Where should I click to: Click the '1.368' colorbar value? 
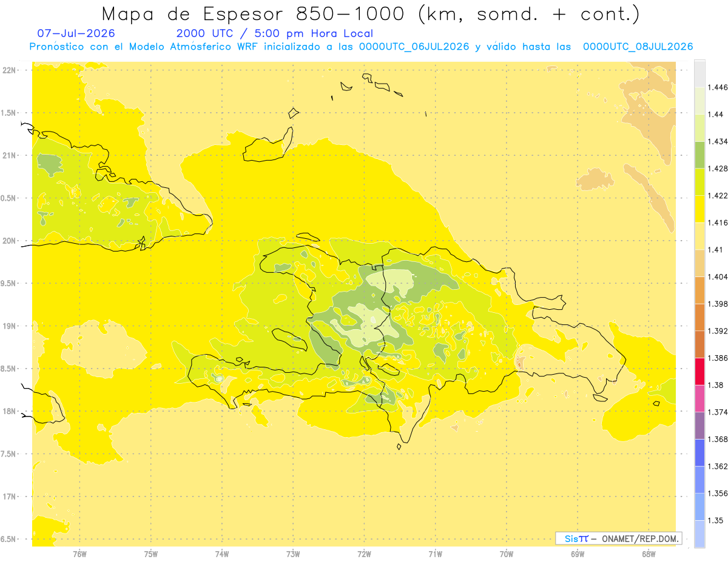click(717, 439)
